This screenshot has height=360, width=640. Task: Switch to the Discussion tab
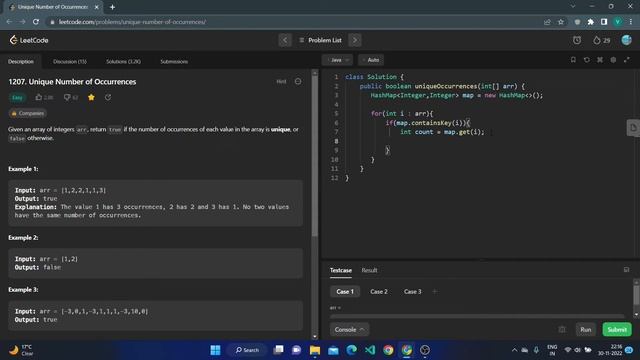pos(70,61)
